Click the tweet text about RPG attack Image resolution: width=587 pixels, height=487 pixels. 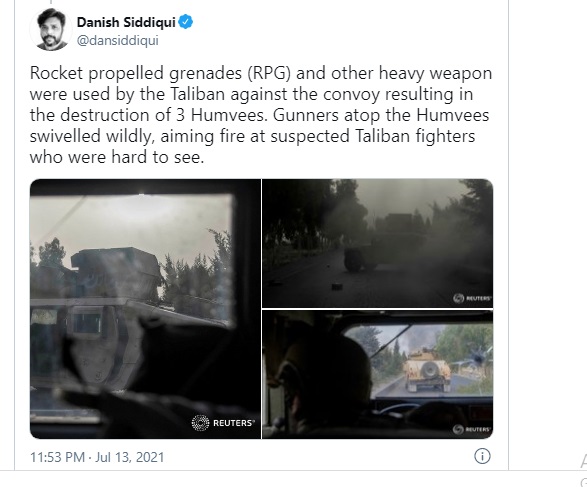tap(261, 115)
